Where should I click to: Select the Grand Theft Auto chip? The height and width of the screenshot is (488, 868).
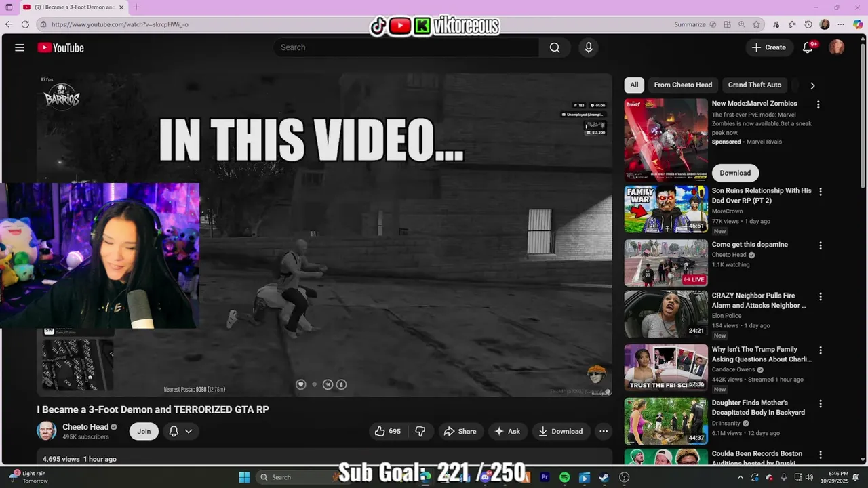(x=755, y=85)
